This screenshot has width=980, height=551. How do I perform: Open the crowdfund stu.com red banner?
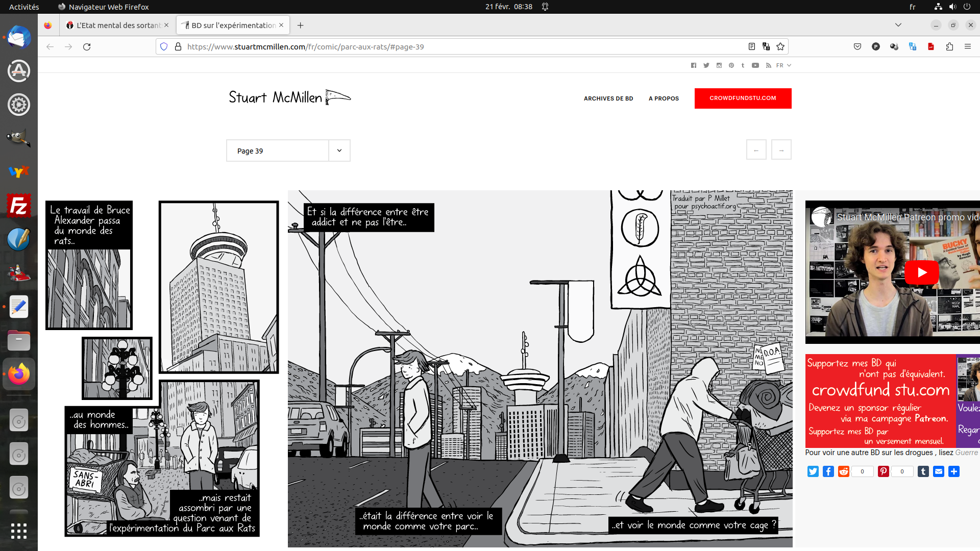[880, 401]
